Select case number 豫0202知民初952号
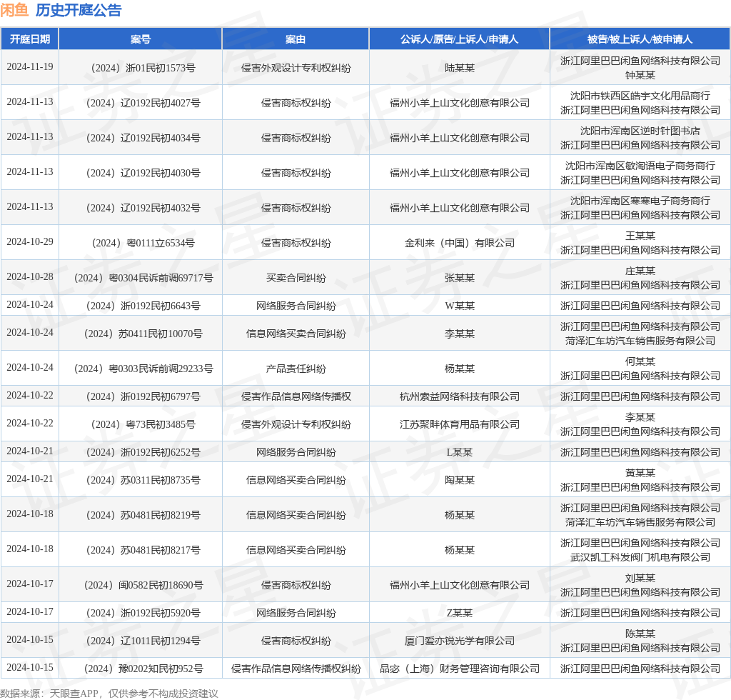 coord(143,669)
